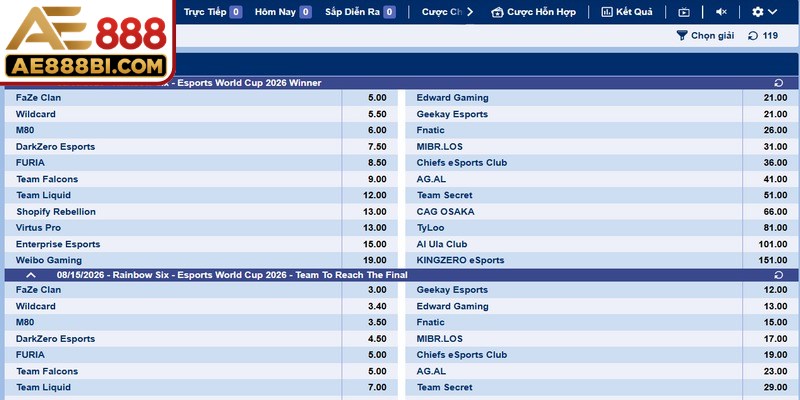The image size is (800, 400).
Task: Collapse the Team To Reach The Final section
Action: click(x=31, y=275)
